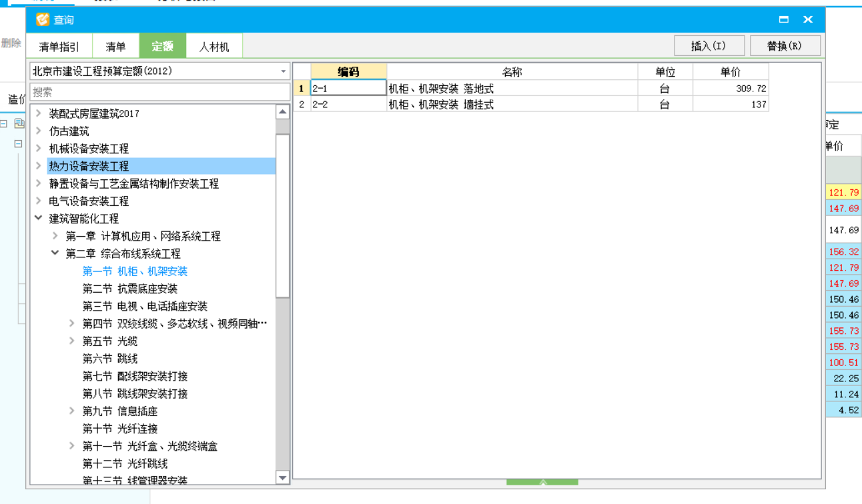This screenshot has height=504, width=862.
Task: Click tree scrollbar down arrow
Action: [x=282, y=477]
